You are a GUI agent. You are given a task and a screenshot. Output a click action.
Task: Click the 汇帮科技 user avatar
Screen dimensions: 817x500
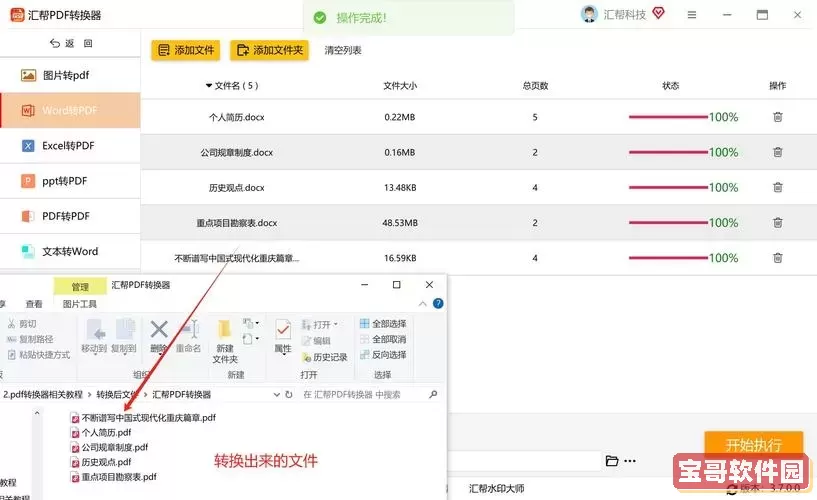589,14
